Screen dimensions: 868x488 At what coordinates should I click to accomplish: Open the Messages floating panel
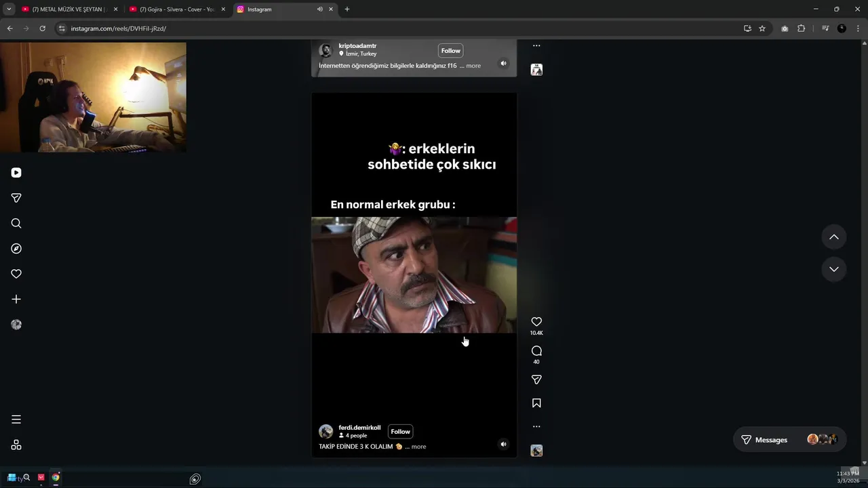coord(789,440)
